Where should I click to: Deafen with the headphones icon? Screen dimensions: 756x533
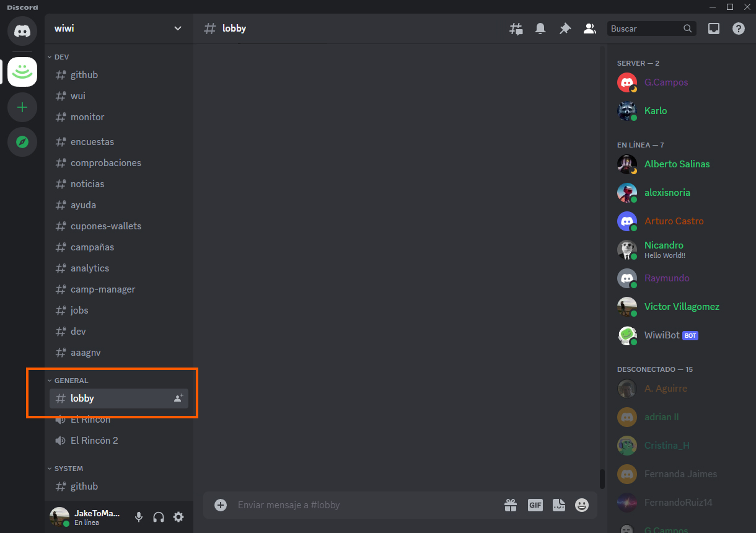pos(159,517)
